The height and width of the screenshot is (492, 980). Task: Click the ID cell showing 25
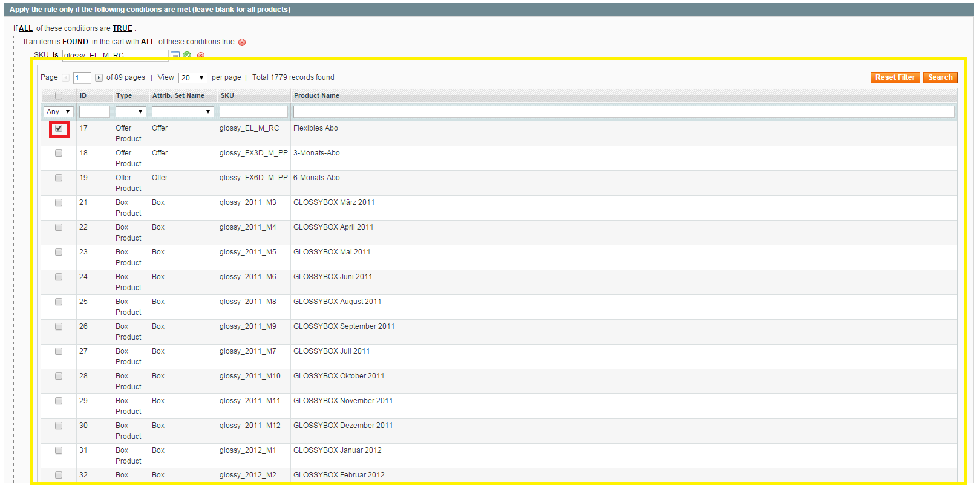coord(83,302)
